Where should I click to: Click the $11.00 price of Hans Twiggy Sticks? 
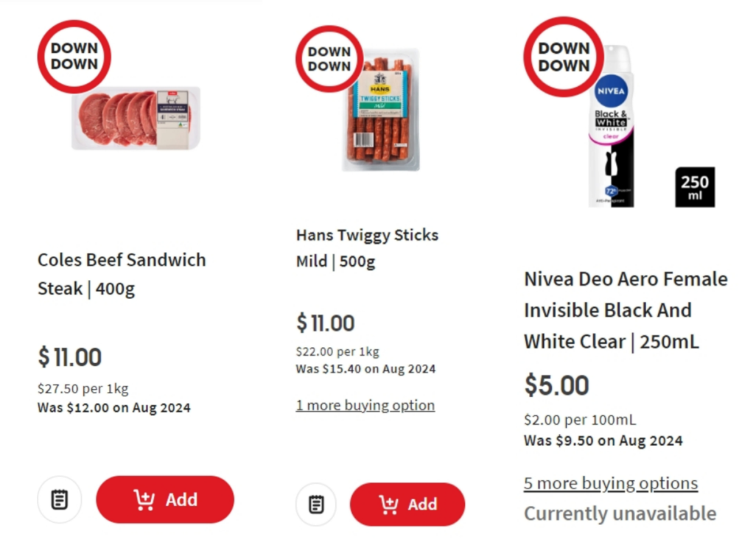click(325, 323)
